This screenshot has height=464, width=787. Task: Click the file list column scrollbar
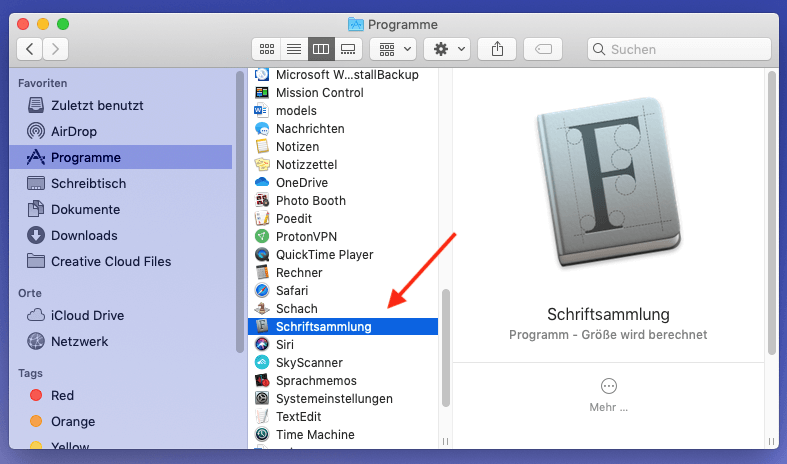pyautogui.click(x=445, y=348)
